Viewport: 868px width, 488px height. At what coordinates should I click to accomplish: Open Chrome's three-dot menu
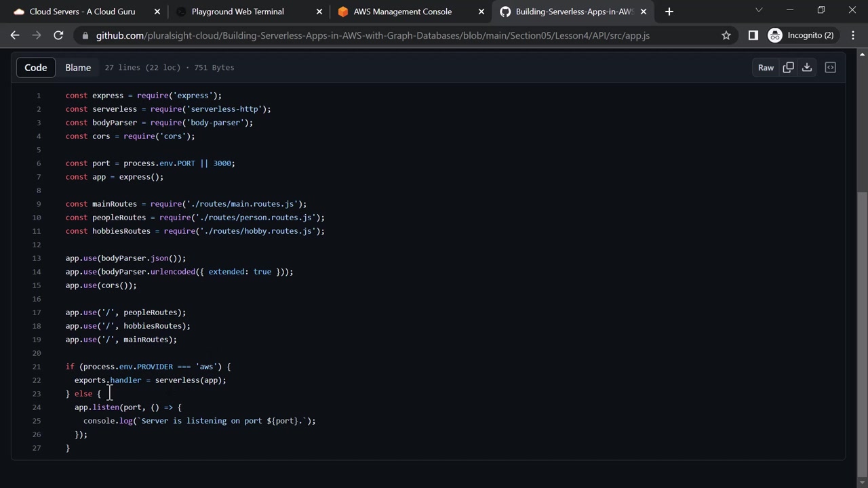852,35
